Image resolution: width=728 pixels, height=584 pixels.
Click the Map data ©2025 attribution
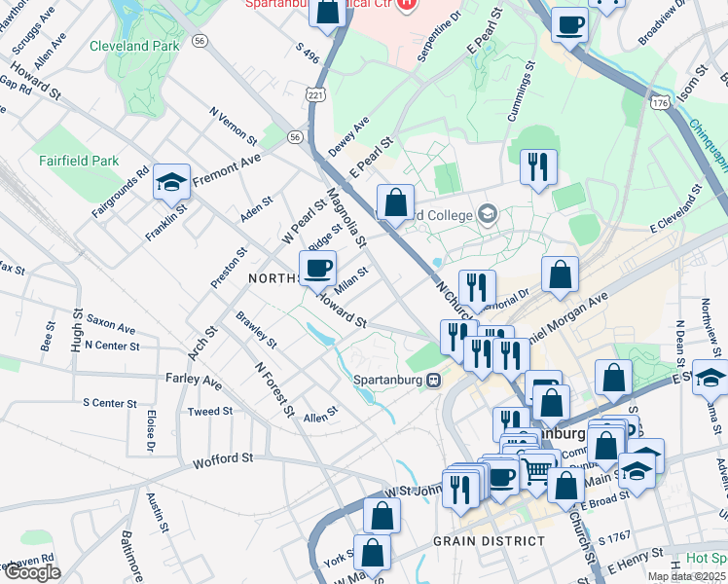pyautogui.click(x=686, y=577)
